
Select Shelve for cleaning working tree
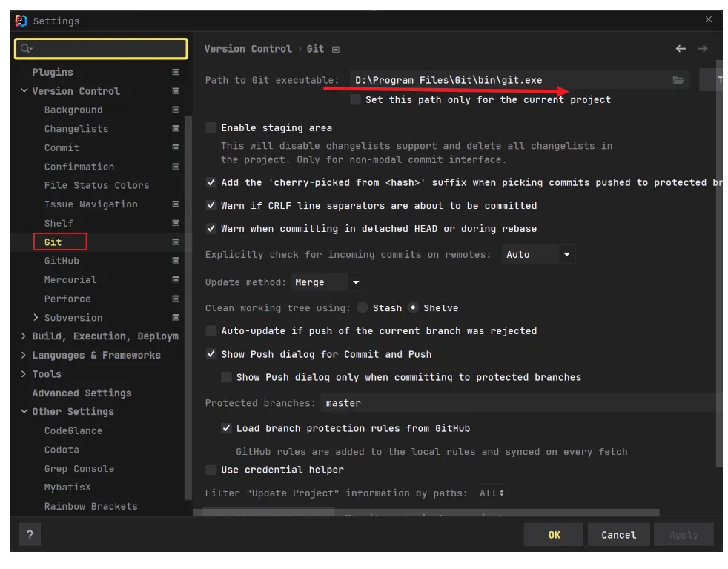[413, 307]
